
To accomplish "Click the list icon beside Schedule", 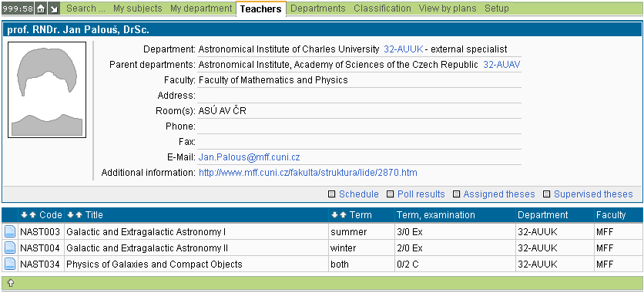I will pyautogui.click(x=332, y=194).
